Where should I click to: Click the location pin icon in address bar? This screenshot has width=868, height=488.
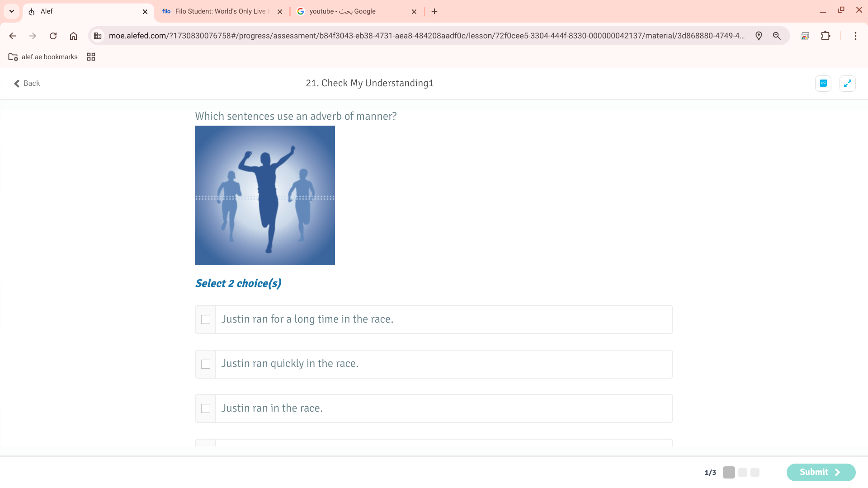pos(759,36)
